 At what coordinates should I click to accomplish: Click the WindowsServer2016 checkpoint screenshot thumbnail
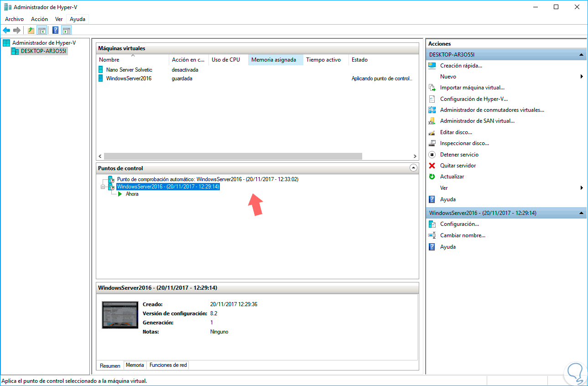pos(120,315)
